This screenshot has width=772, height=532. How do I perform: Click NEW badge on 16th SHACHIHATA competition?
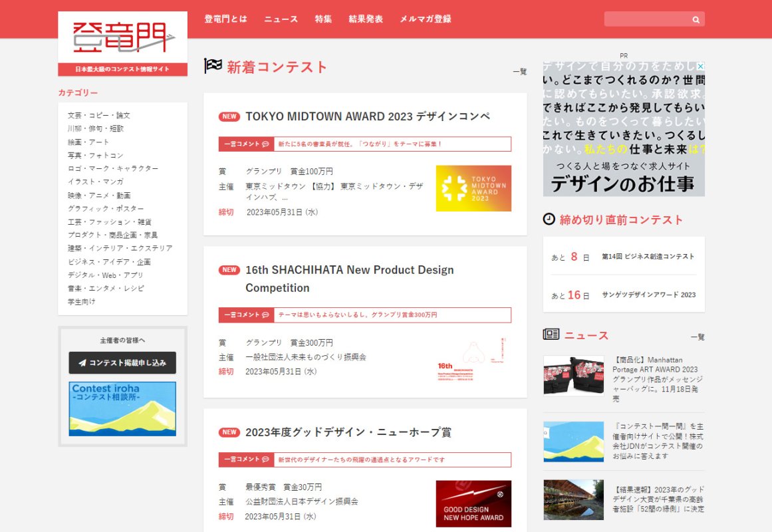[x=229, y=270]
